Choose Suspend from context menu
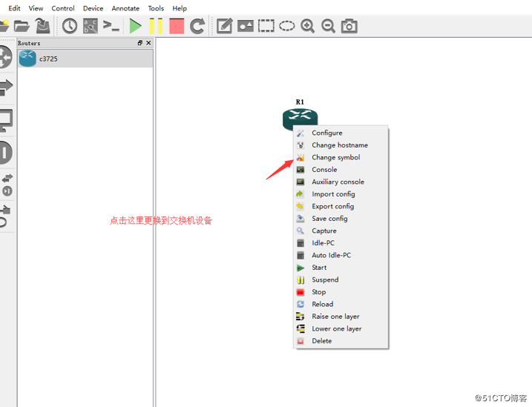 click(x=341, y=279)
